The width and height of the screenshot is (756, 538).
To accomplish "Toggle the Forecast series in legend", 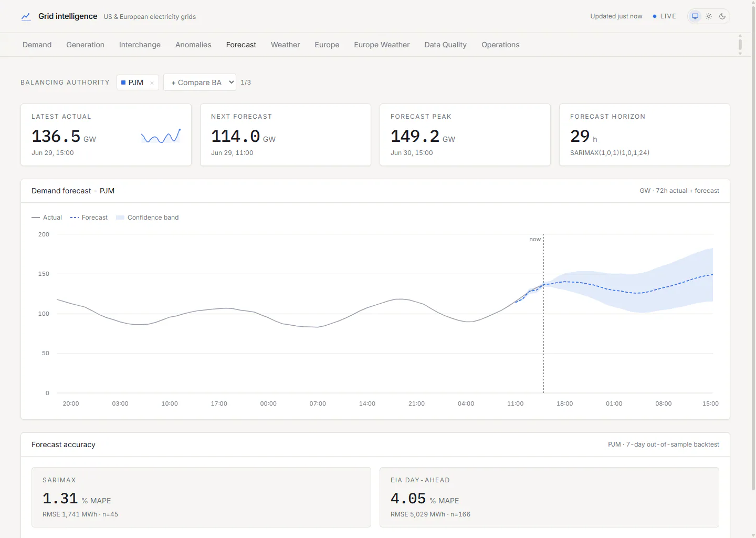I will tap(89, 218).
